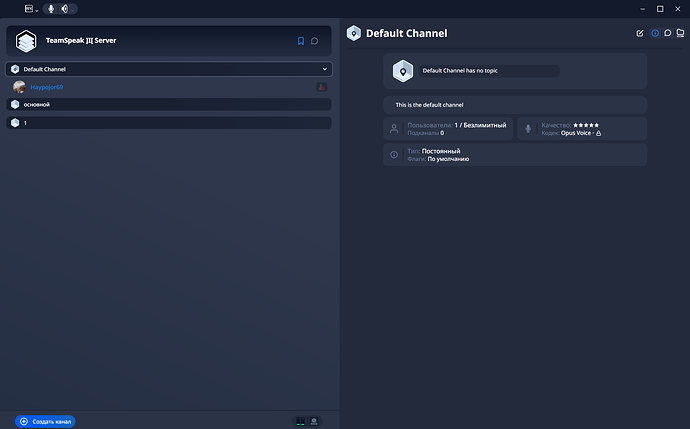Click the users person icon in info card

point(394,128)
